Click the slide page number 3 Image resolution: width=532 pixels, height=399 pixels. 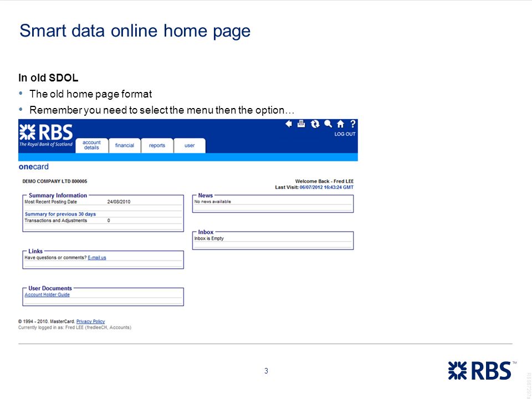tap(267, 371)
